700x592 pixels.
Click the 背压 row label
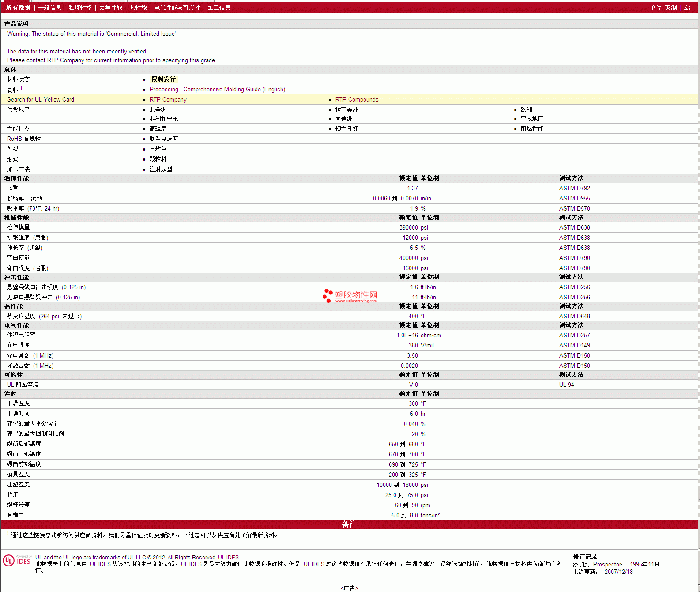(x=12, y=495)
